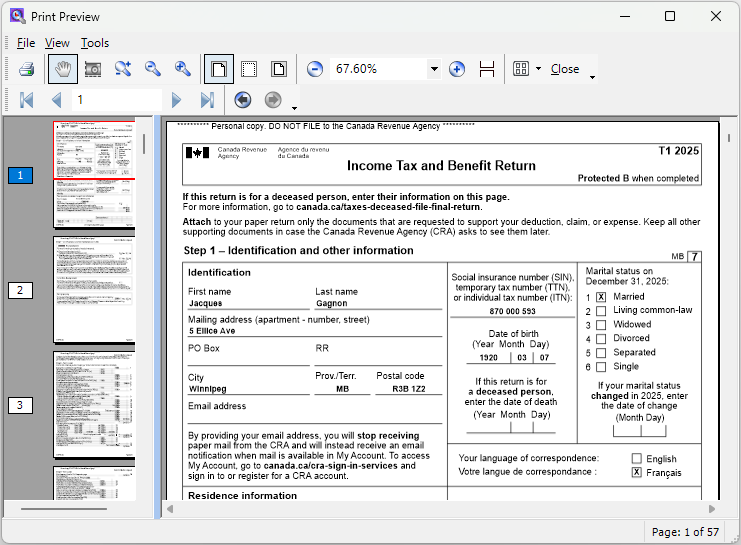
Task: Click the horizontal scrollbar of the preview
Action: 440,509
